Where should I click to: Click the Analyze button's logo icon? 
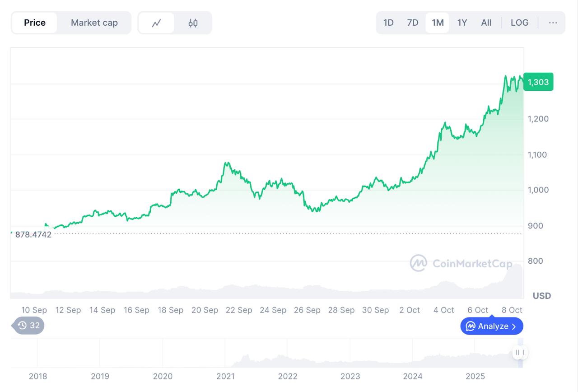click(x=471, y=326)
